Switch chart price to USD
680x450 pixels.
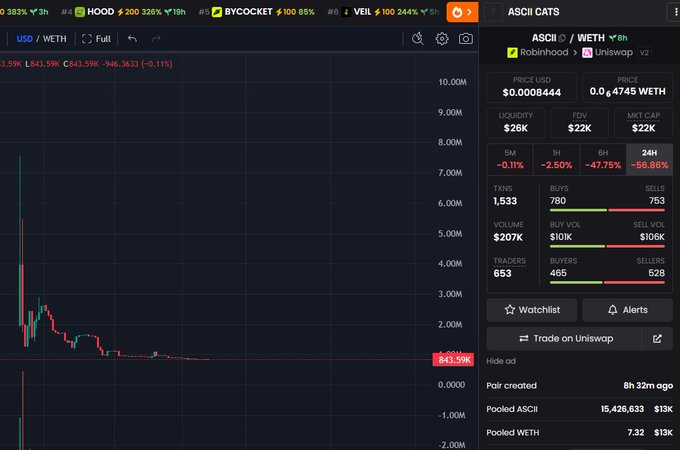(24, 39)
